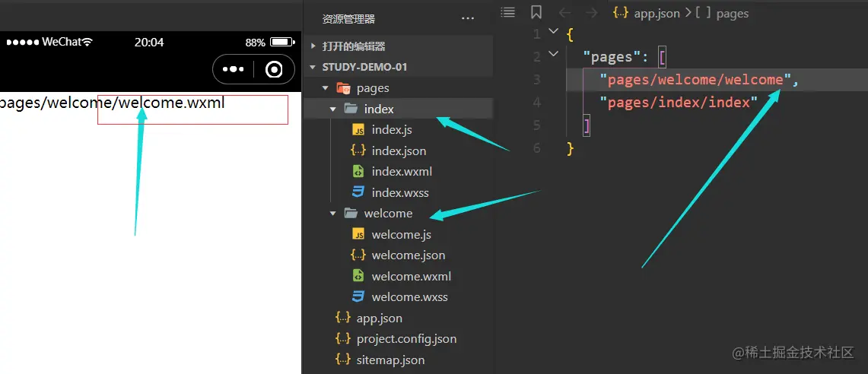Collapse the index folder arrow
The width and height of the screenshot is (868, 374).
coord(332,109)
